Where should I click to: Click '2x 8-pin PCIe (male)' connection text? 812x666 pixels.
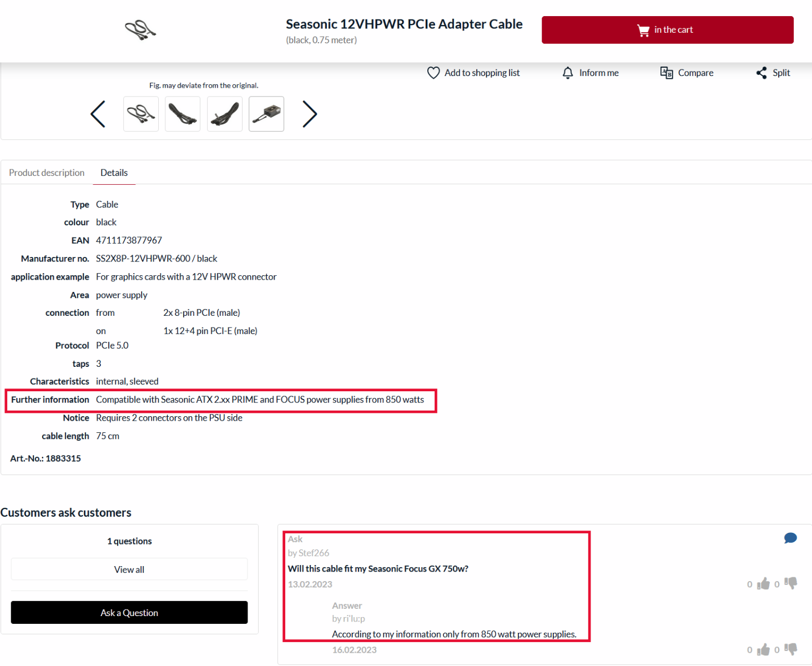(x=201, y=313)
